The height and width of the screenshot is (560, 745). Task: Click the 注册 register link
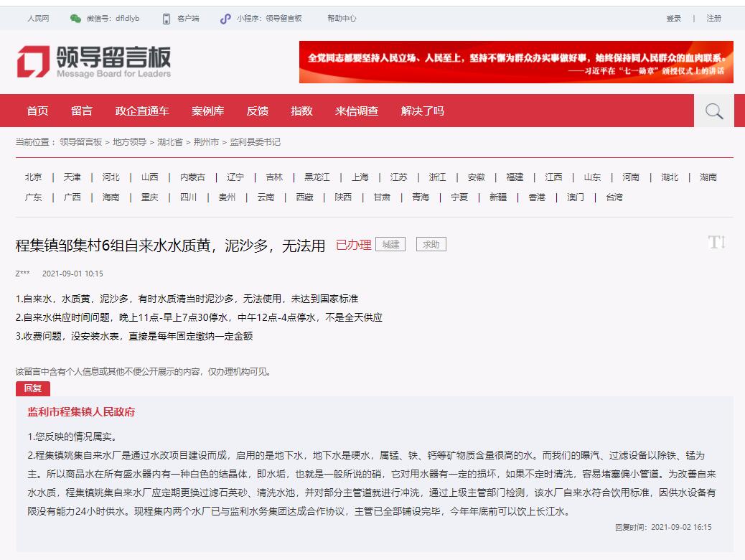coord(713,19)
